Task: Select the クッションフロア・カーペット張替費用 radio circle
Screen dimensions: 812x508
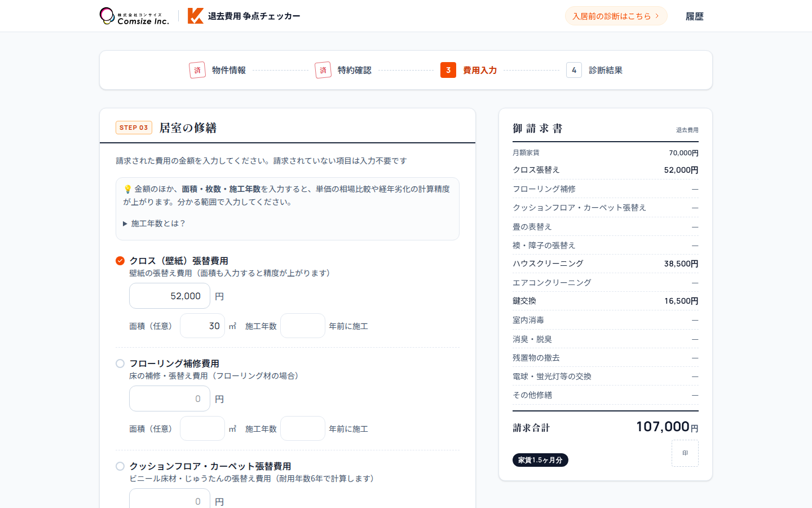Action: point(120,466)
